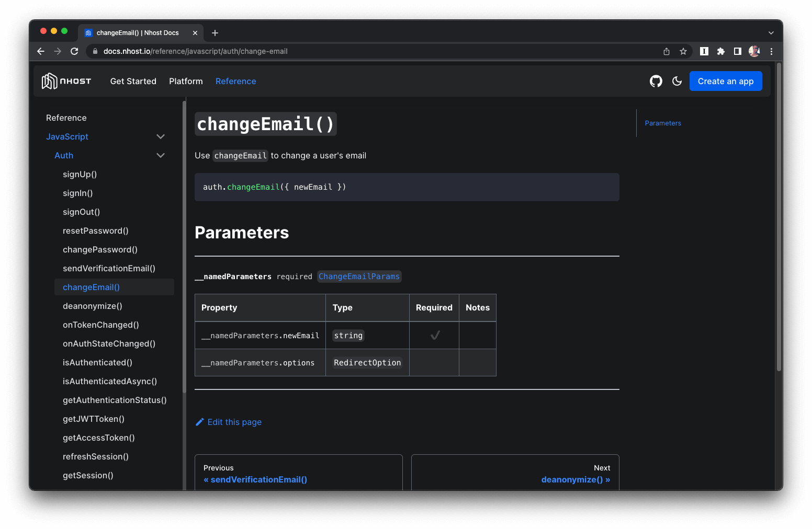Open resetPassword() in sidebar
The height and width of the screenshot is (529, 812).
click(x=96, y=231)
